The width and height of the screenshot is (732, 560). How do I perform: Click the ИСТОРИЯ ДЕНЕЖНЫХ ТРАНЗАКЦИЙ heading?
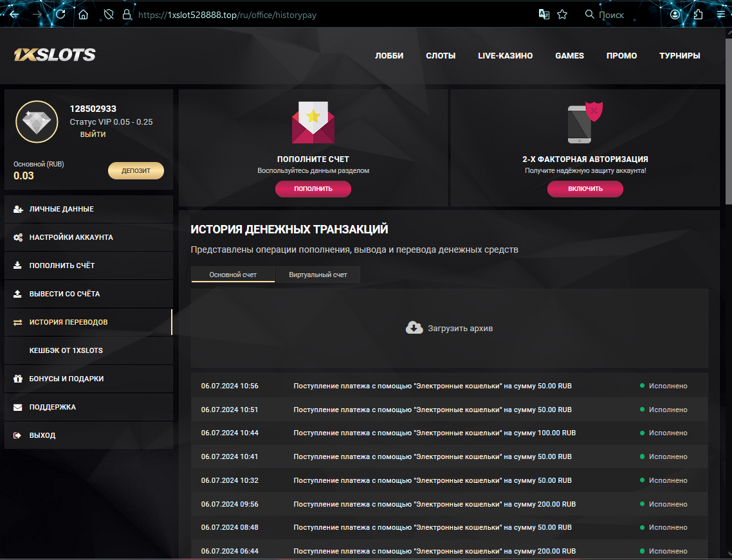[289, 229]
